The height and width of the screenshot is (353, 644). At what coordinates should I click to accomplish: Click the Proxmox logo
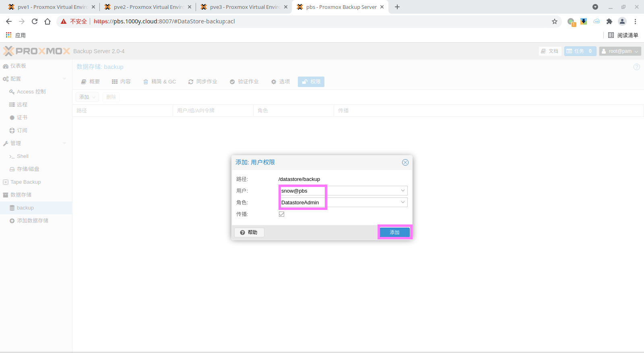(x=37, y=51)
